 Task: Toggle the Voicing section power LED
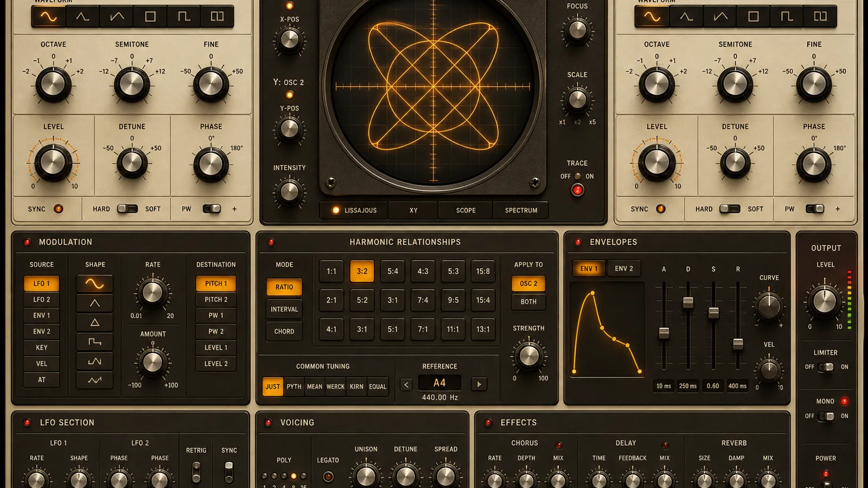(268, 422)
